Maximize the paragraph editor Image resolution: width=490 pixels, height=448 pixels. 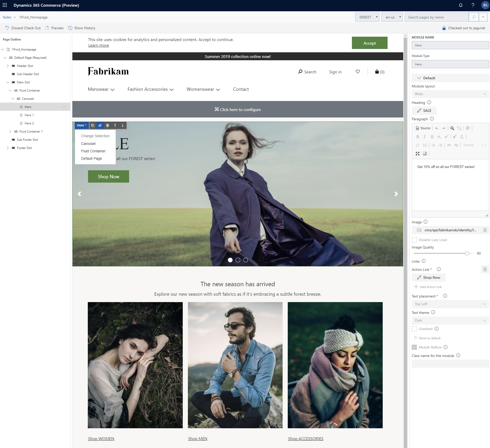(418, 154)
